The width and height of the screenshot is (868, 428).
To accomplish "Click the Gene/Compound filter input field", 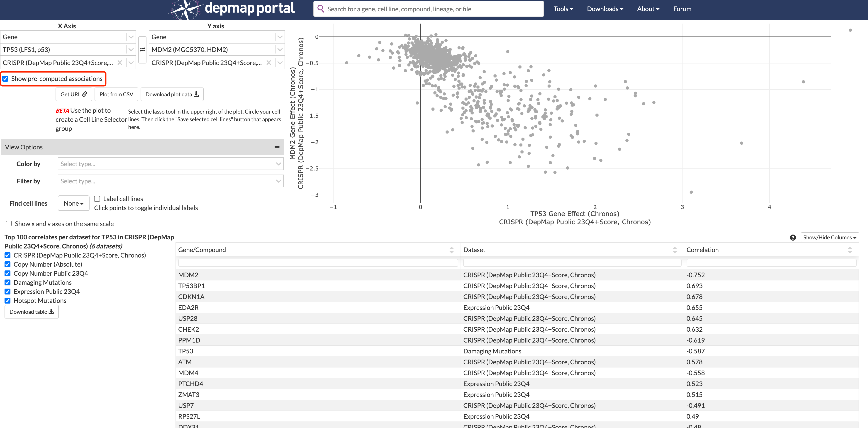I will [x=318, y=263].
